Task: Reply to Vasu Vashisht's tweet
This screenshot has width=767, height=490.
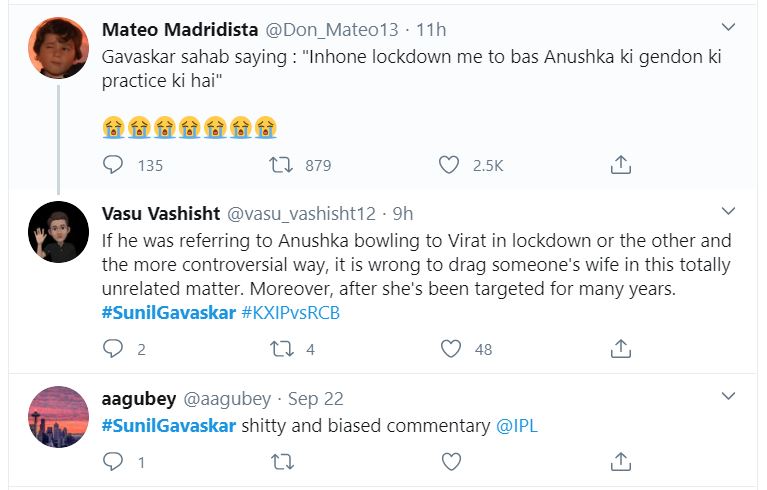Action: [114, 348]
